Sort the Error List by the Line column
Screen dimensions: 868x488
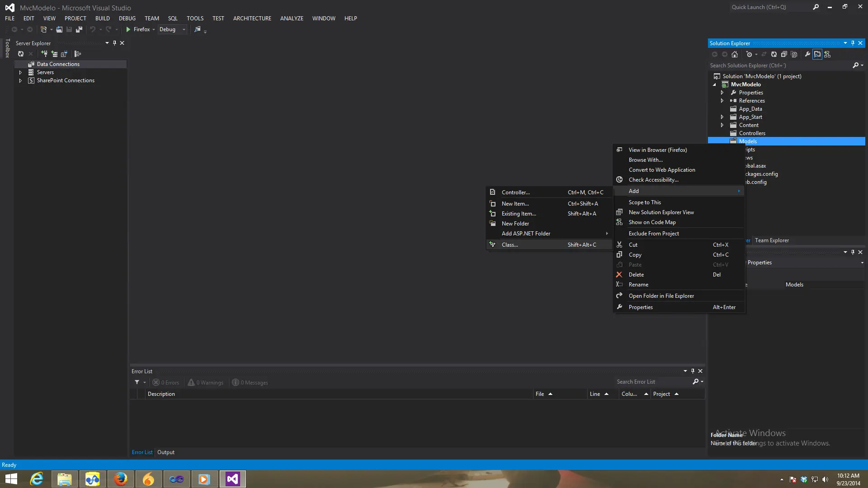tap(603, 394)
